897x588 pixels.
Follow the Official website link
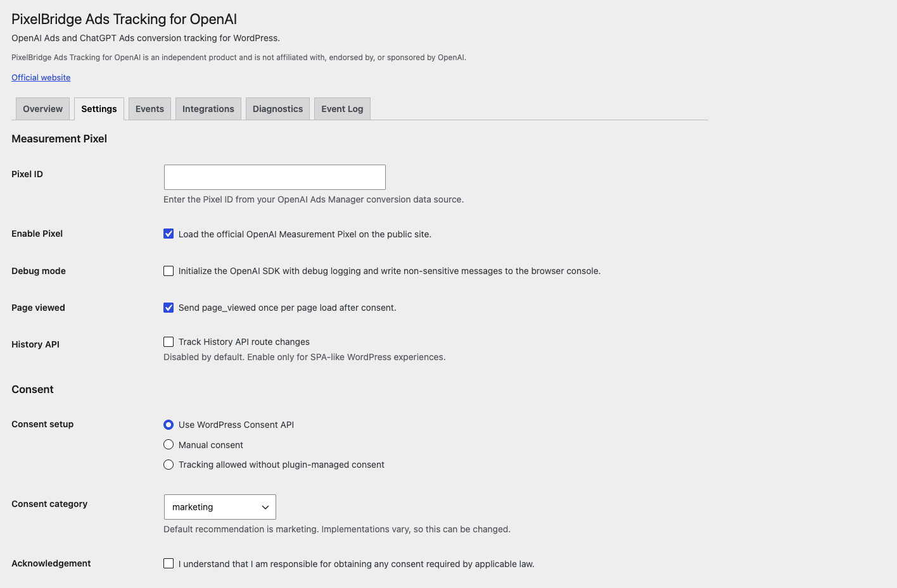41,77
